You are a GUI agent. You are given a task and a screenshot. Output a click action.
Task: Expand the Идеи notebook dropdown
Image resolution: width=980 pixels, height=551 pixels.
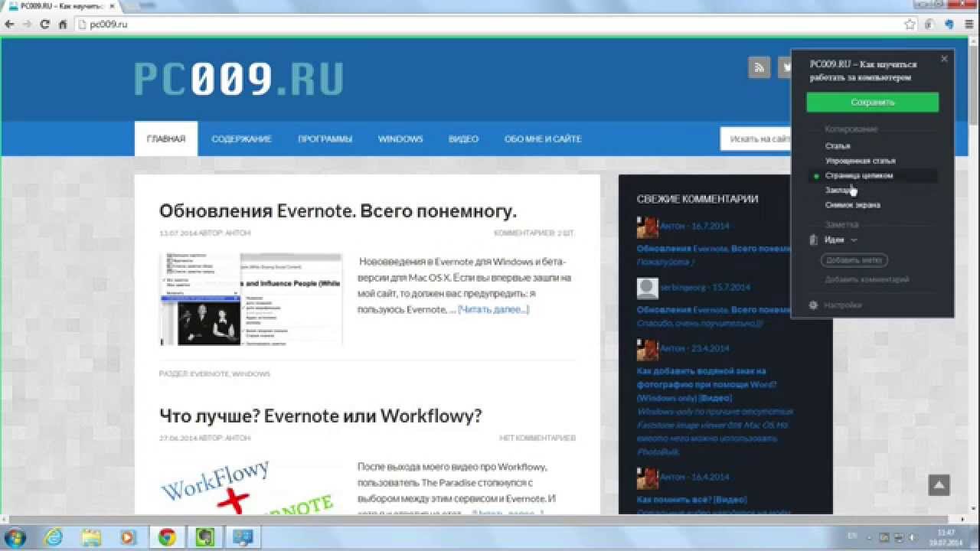coord(854,240)
